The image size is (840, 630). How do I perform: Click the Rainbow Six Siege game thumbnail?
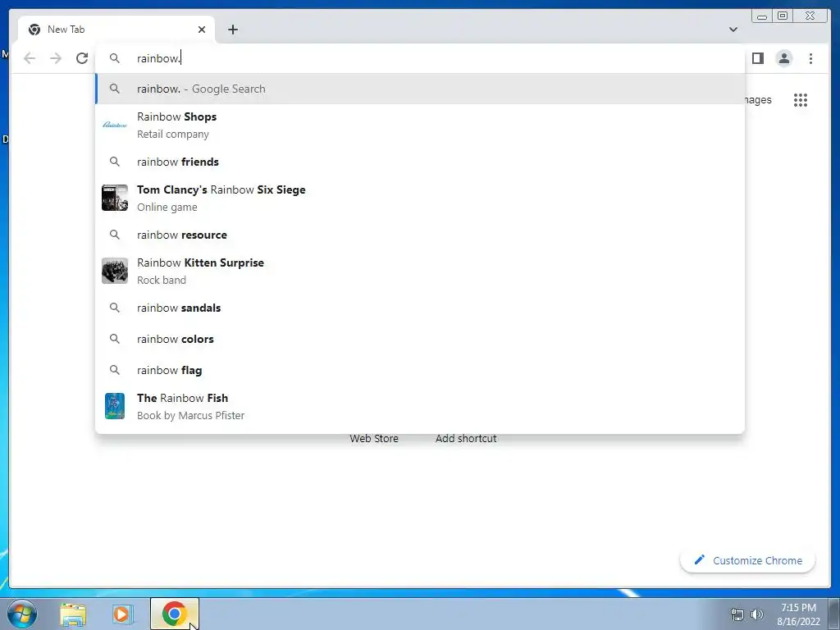point(115,198)
